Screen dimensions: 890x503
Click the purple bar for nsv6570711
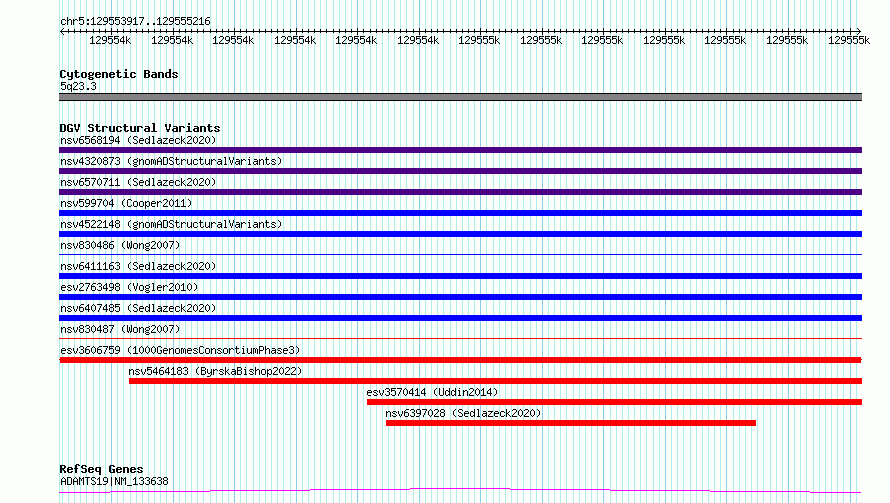pyautogui.click(x=460, y=192)
